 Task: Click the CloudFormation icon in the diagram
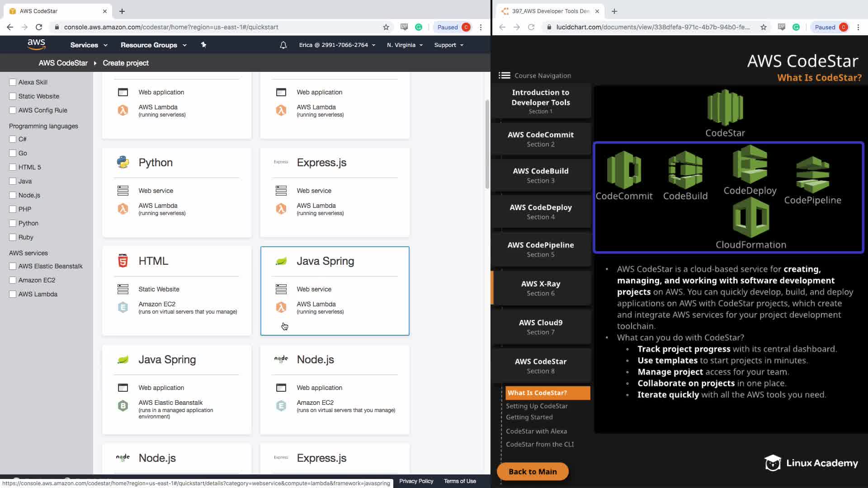coord(750,218)
